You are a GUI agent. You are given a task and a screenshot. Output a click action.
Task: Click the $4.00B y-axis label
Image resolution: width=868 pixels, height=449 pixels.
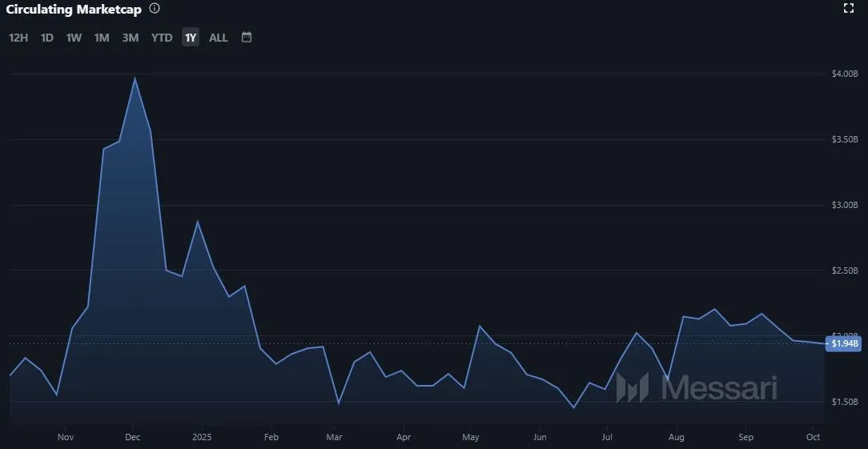click(x=845, y=74)
